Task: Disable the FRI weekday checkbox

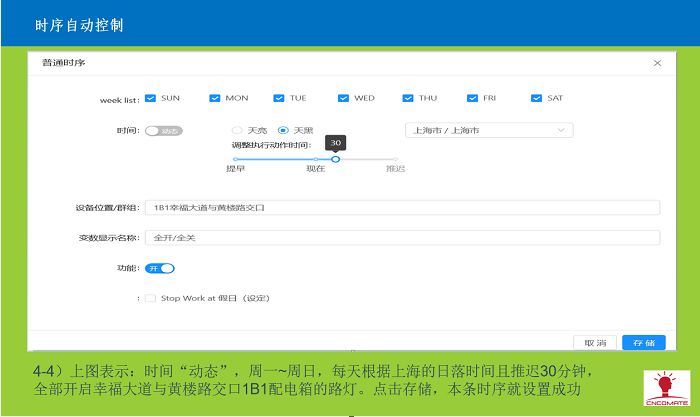Action: click(x=472, y=98)
